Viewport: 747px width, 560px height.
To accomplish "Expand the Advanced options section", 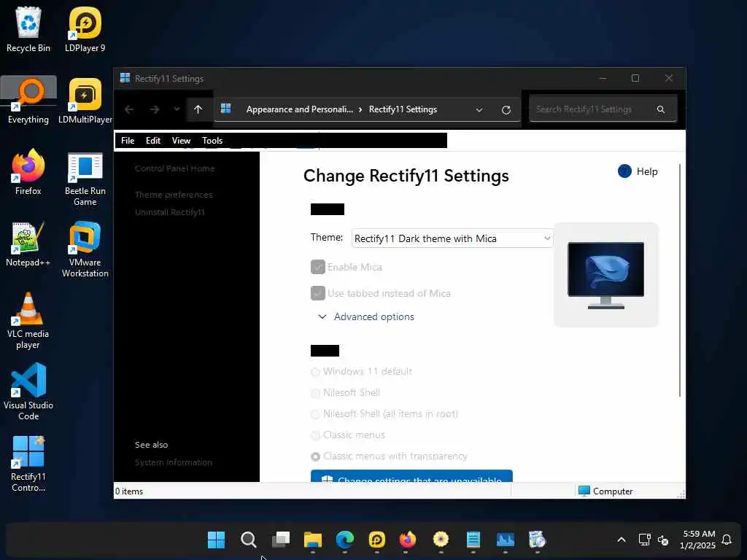I will 366,316.
